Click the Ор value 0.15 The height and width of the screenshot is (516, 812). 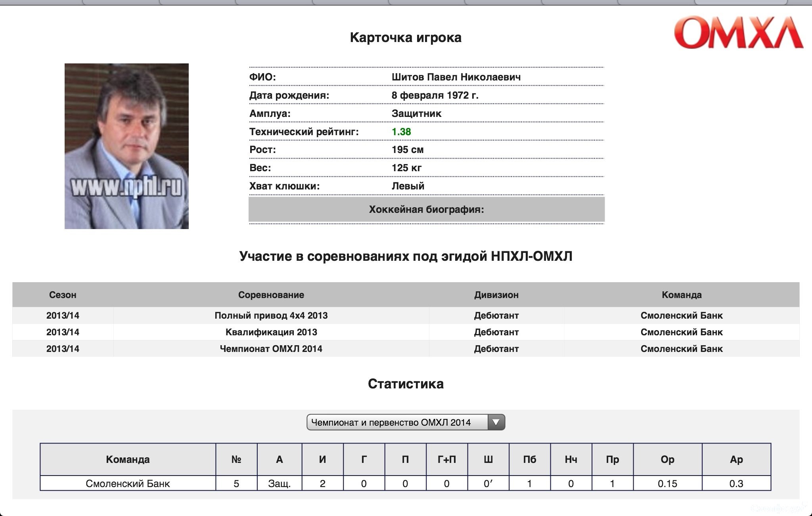click(668, 484)
